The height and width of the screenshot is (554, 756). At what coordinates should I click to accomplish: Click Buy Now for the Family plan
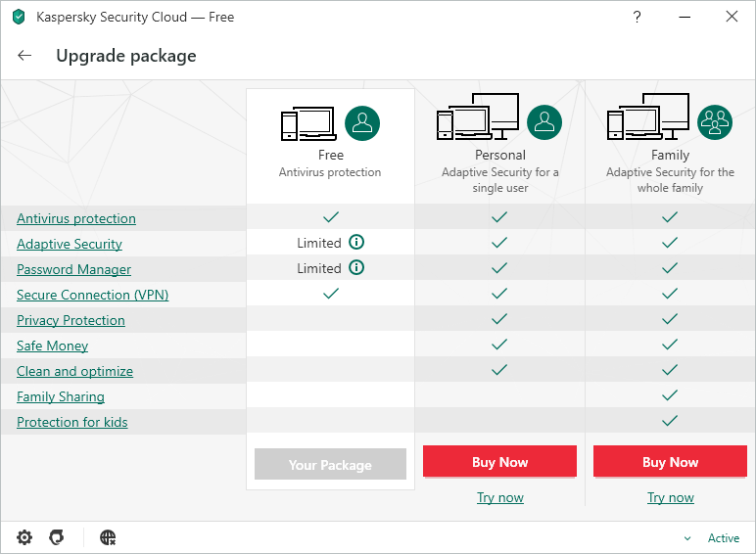670,462
